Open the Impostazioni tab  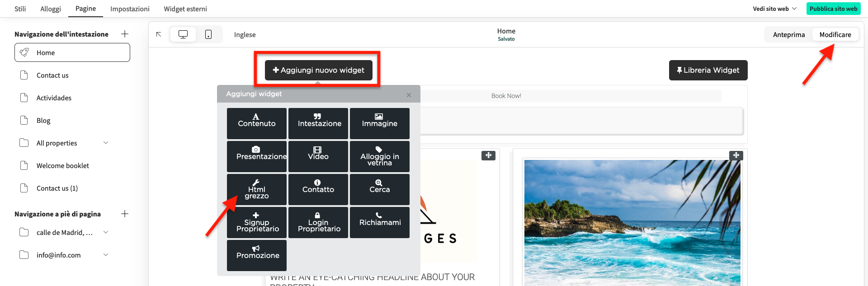point(130,9)
